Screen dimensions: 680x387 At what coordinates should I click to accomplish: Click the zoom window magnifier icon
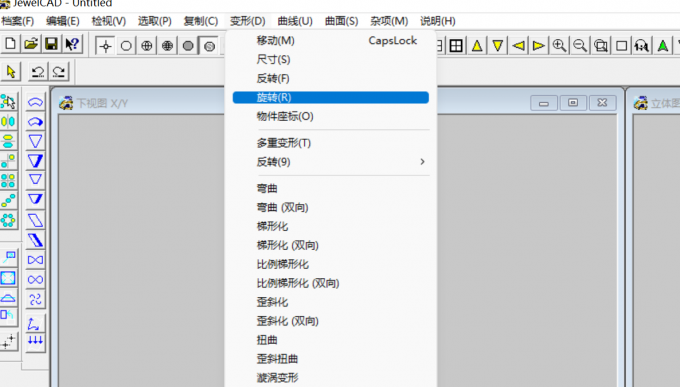pos(601,46)
